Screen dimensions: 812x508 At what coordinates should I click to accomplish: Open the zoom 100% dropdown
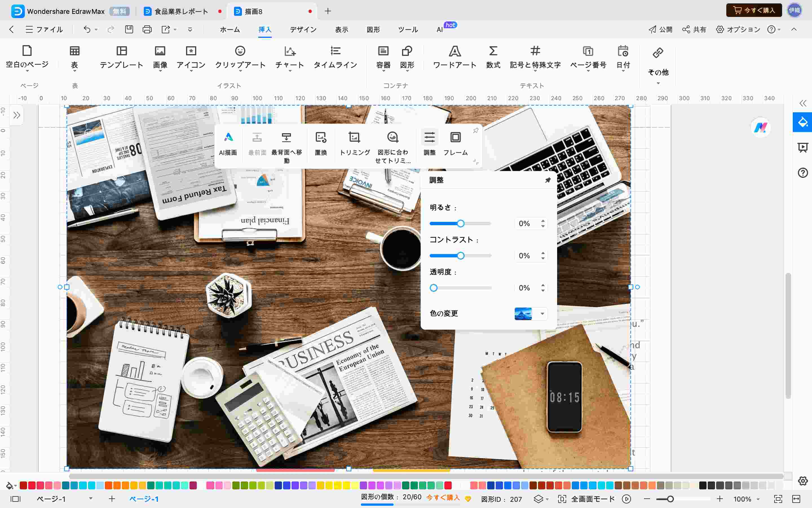[x=758, y=499]
